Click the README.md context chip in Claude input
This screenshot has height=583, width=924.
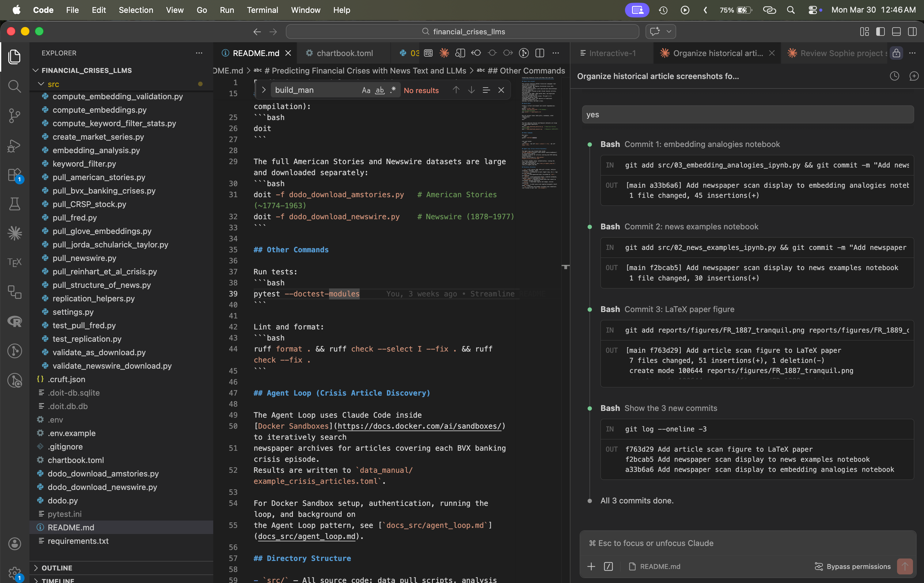click(655, 566)
